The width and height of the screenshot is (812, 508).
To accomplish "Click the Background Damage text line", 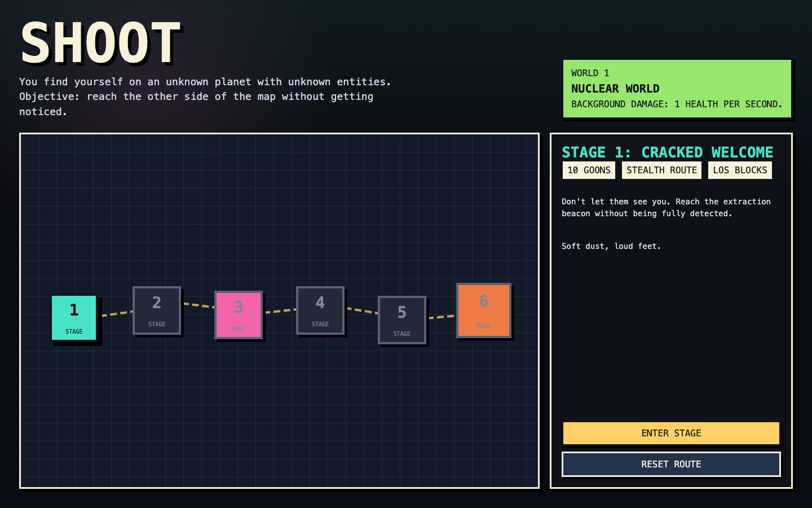I will click(677, 104).
